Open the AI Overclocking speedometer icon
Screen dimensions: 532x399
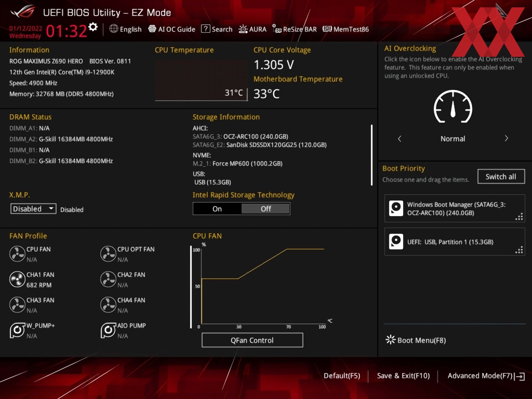453,107
